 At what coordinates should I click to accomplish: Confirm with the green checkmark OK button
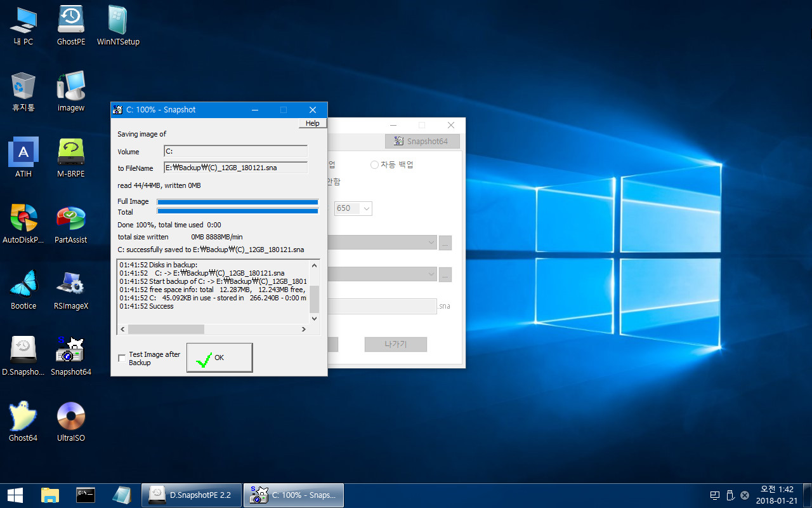[x=219, y=358]
